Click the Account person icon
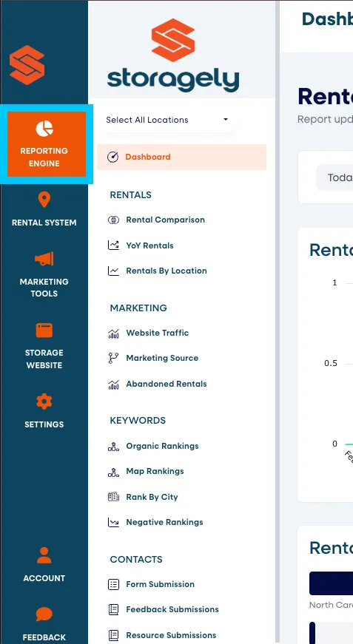Screen dimensions: 353x644 tap(44, 555)
